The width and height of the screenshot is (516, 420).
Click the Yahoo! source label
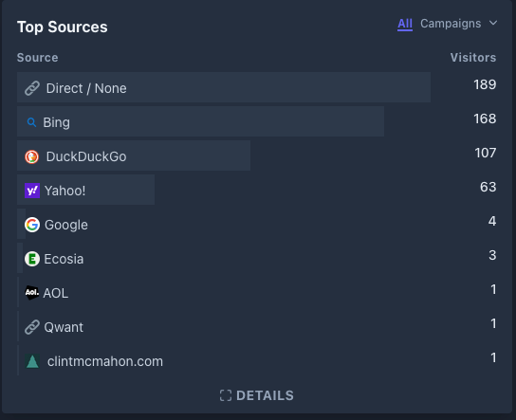64,191
